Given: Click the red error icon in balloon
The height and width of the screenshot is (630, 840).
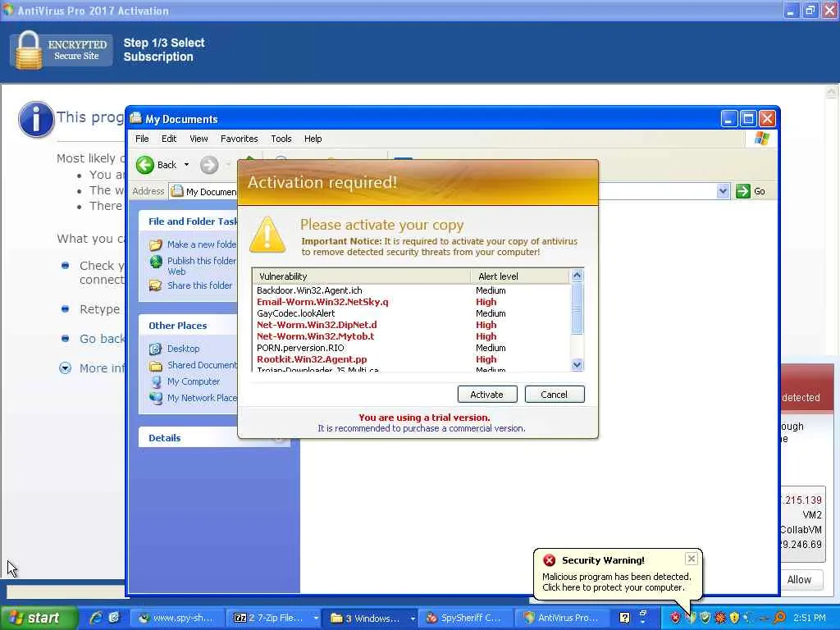Looking at the screenshot, I should 550,560.
